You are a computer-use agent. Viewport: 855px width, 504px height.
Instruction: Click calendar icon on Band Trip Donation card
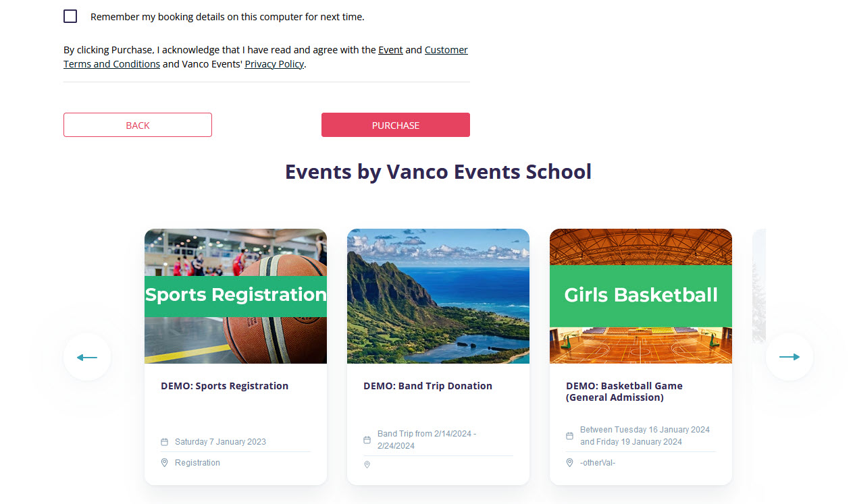pos(367,440)
